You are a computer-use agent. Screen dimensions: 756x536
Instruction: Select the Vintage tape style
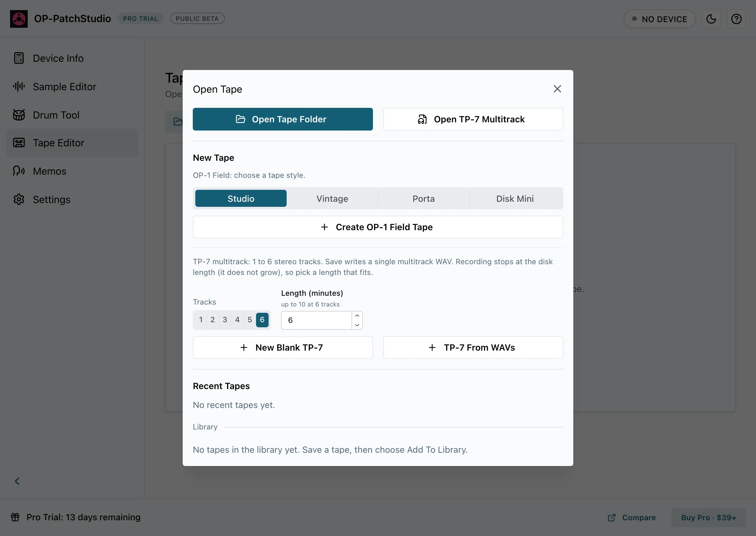(x=332, y=198)
